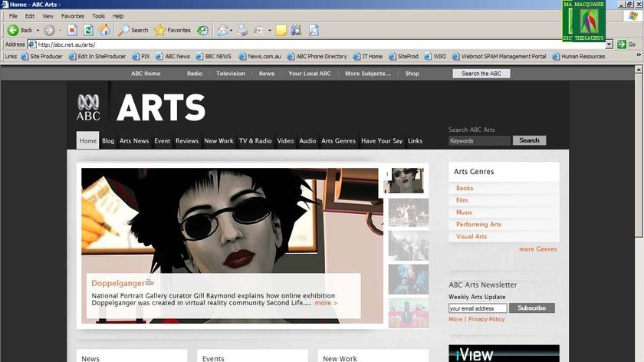Click Your Local ABC link

309,74
